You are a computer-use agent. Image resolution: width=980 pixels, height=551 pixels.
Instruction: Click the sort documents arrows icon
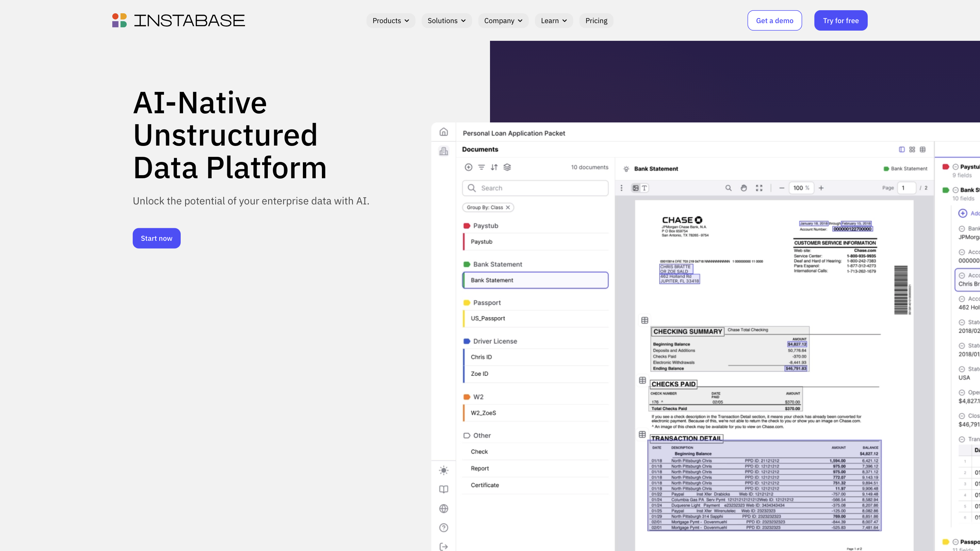coord(494,167)
